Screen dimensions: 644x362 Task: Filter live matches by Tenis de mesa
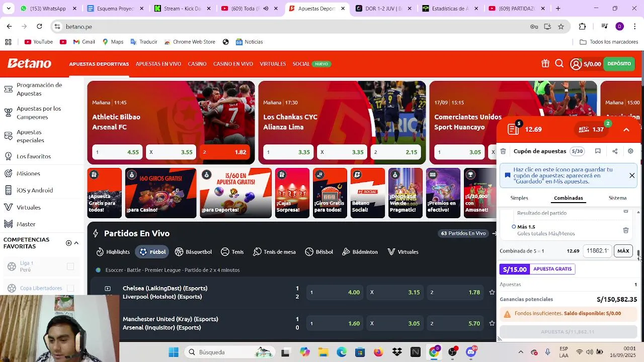click(x=274, y=252)
